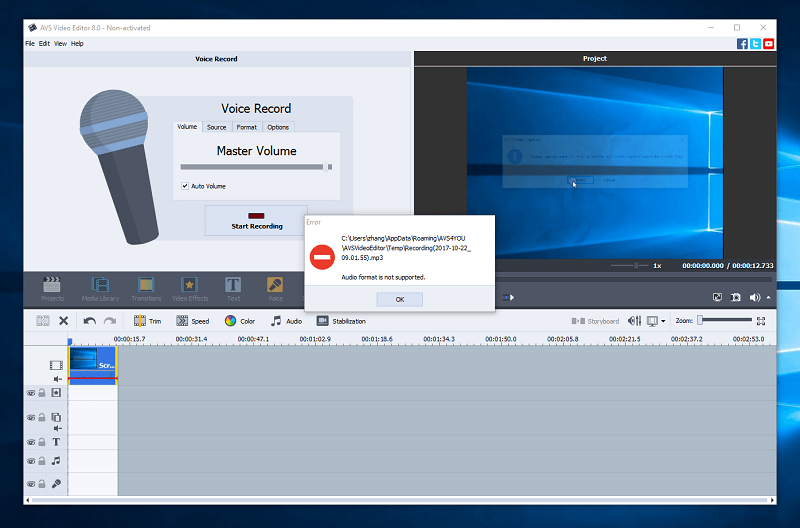
Task: Click the 00:01:02.9 timeline ruler mark
Action: tap(315, 339)
